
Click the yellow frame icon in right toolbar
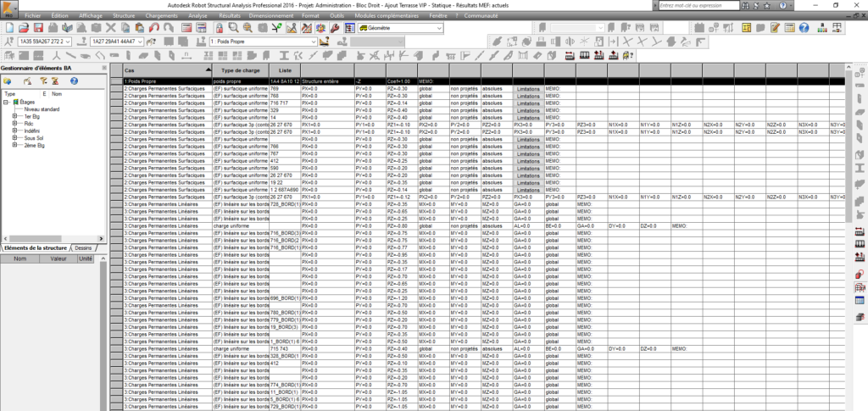pos(747,28)
